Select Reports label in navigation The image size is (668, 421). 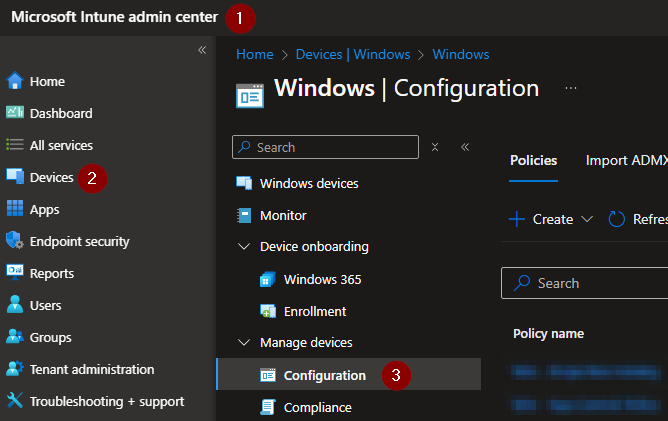(52, 274)
